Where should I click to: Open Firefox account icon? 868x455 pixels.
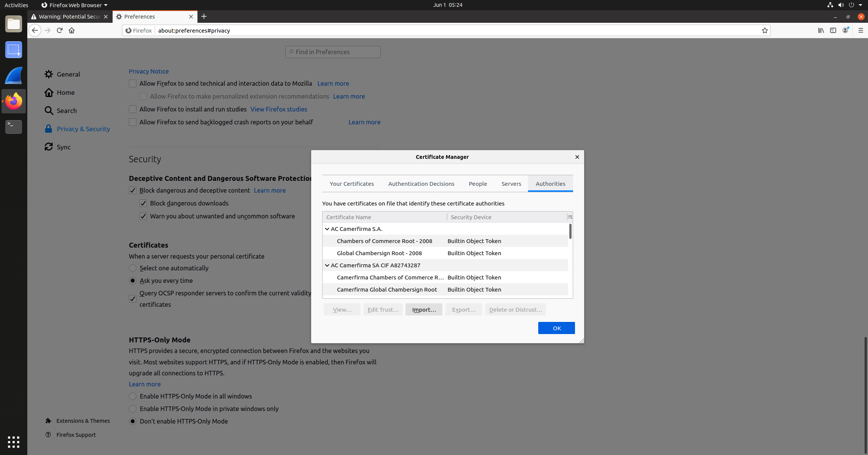(x=846, y=30)
